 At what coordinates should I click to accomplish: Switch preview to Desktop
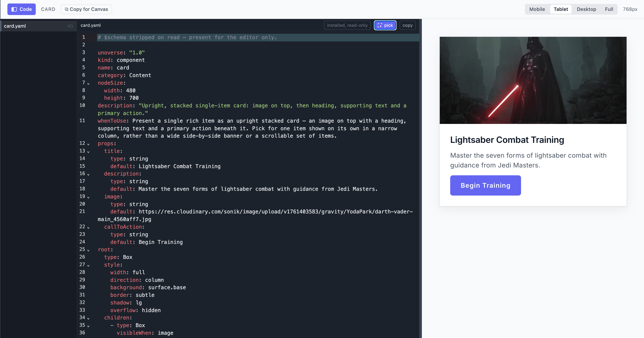[586, 9]
